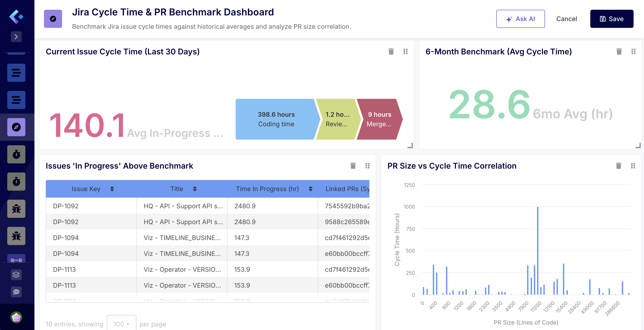Click the bug report icon in sidebar
Image resolution: width=644 pixels, height=330 pixels.
tap(16, 209)
